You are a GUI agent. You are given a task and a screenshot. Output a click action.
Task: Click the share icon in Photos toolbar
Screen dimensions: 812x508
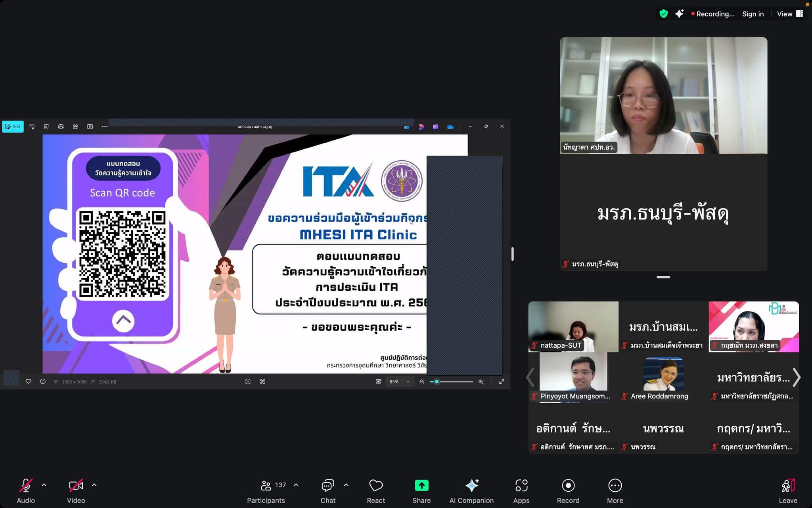(75, 127)
